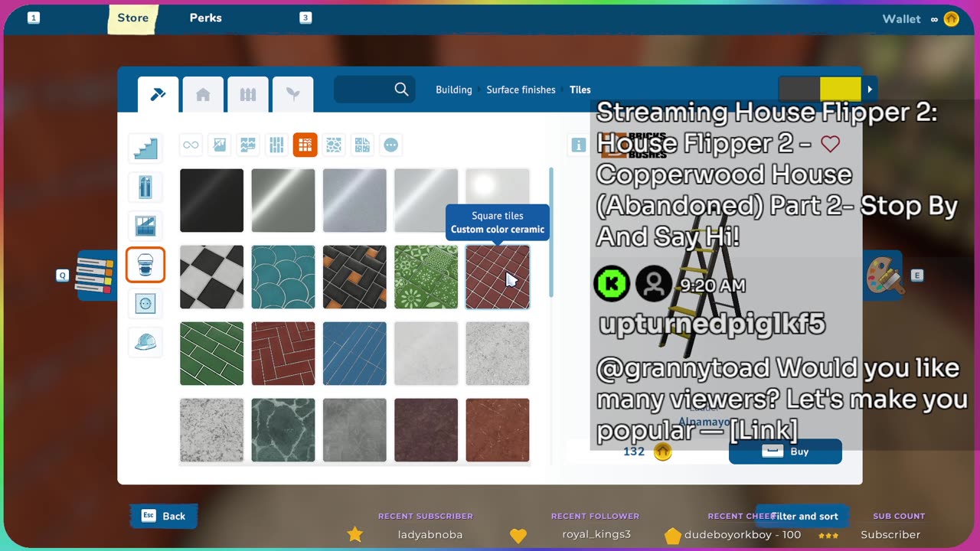Viewport: 980px width, 551px height.
Task: Select the hard hat category icon
Action: coord(145,342)
